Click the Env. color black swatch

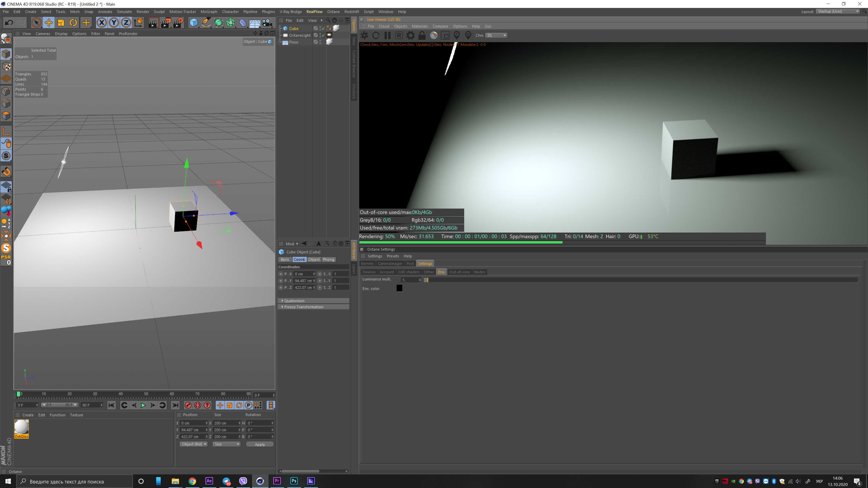tap(399, 288)
